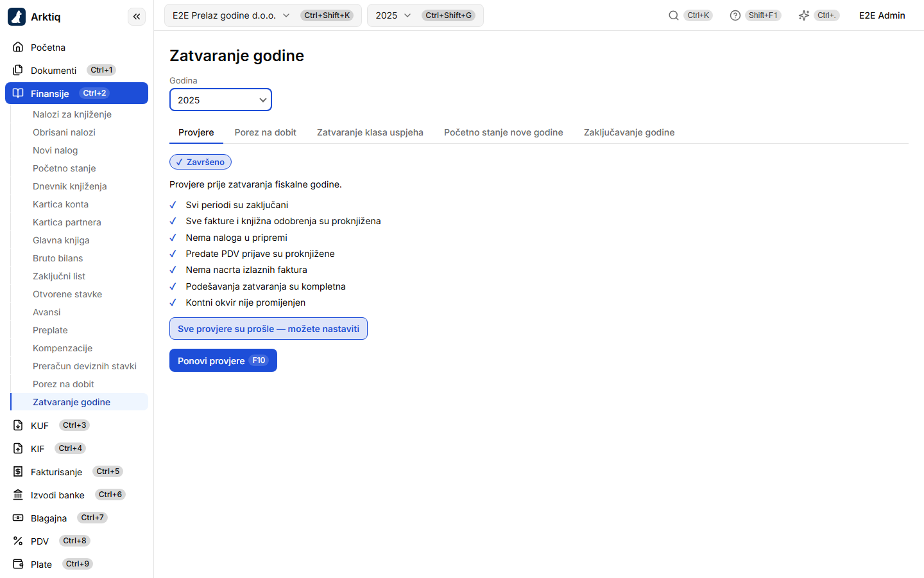The image size is (924, 578).
Task: Open AI assistant sparkle icon
Action: tap(803, 15)
